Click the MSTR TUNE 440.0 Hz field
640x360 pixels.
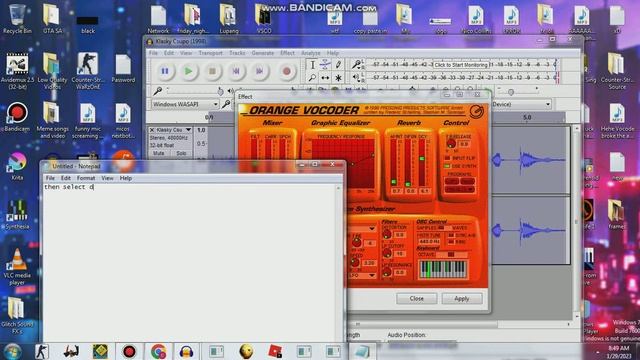429,242
